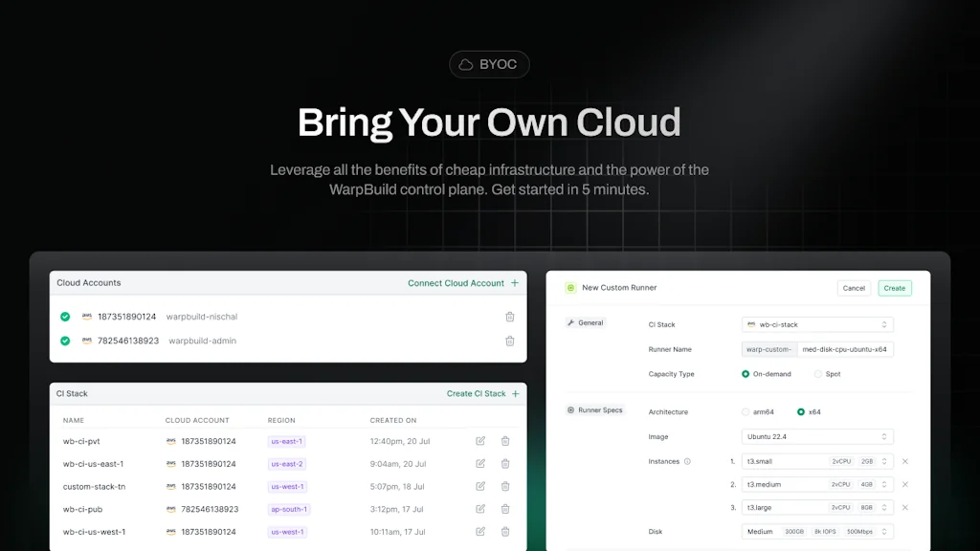Select arm64 architecture

pyautogui.click(x=746, y=412)
